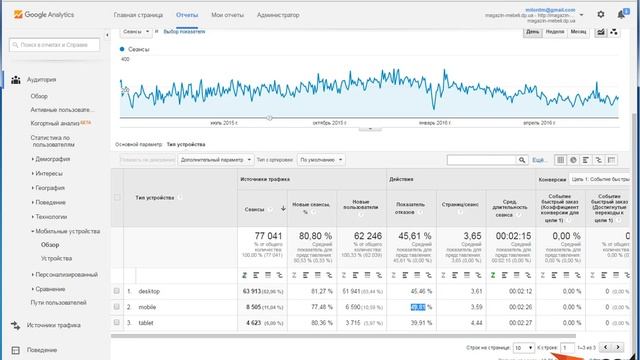
Task: Select the pivot table view icon
Action: tap(611, 160)
